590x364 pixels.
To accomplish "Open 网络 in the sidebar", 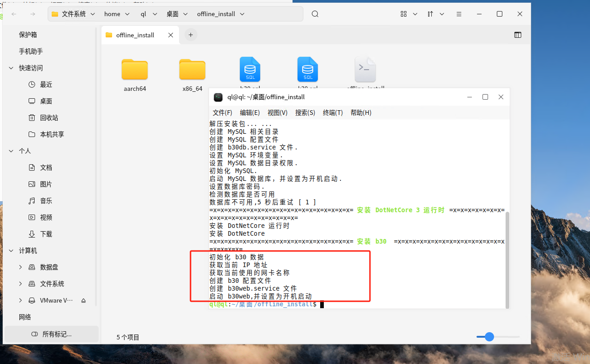I will [25, 317].
